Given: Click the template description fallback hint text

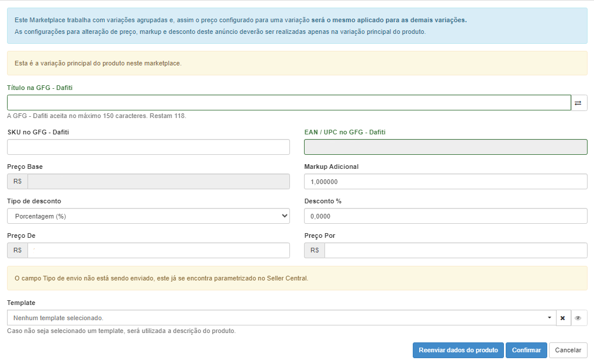Looking at the screenshot, I should (121, 331).
